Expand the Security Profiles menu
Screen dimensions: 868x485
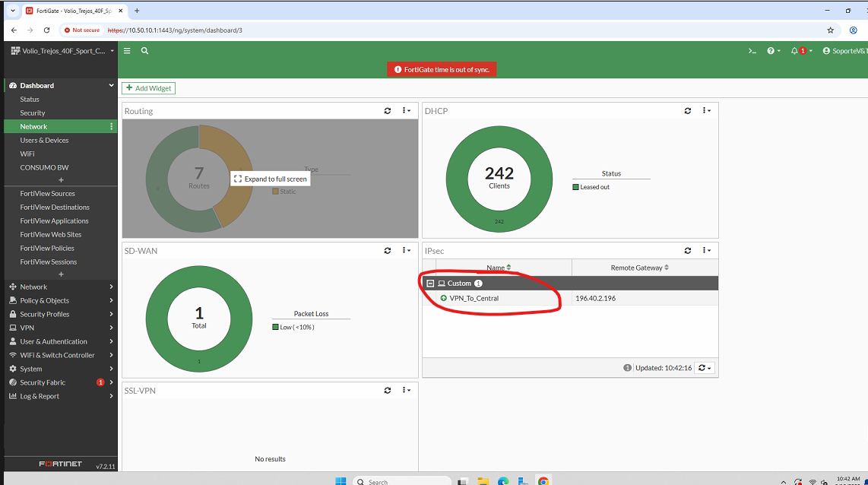tap(61, 315)
